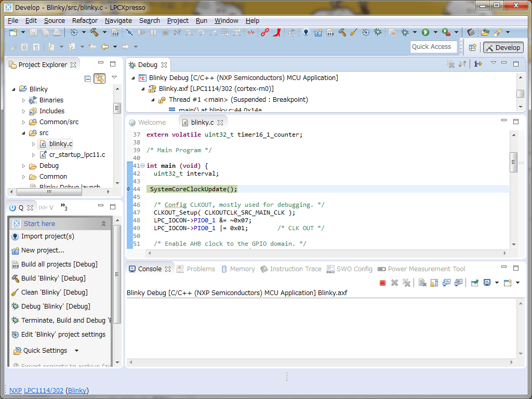Click the chip Program Flash icon
The image size is (532, 399).
[471, 32]
